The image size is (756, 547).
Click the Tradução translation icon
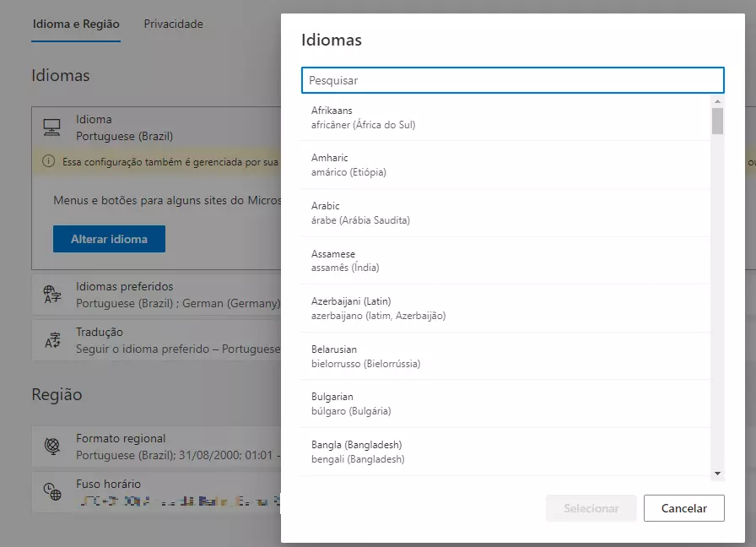[52, 340]
